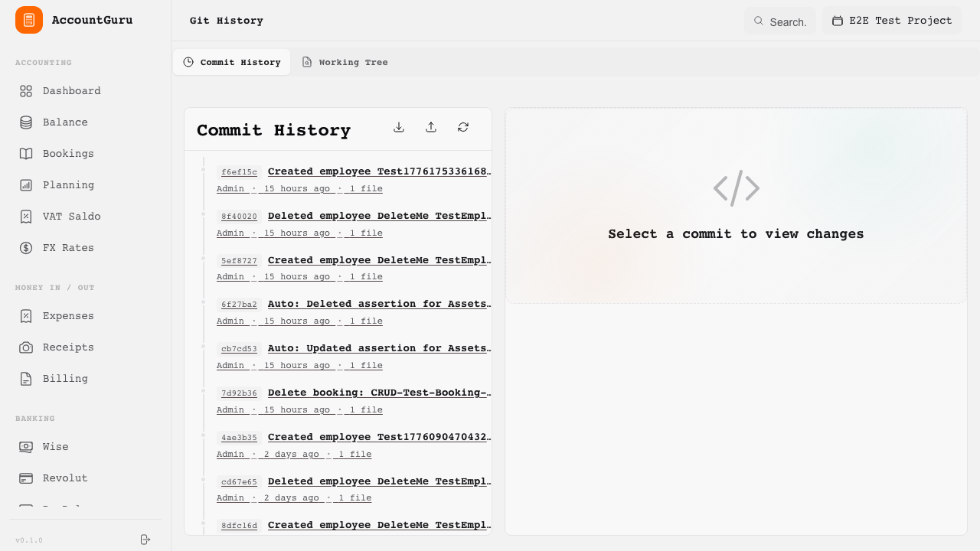Select the Commit History tab
The height and width of the screenshot is (551, 980).
click(x=232, y=62)
